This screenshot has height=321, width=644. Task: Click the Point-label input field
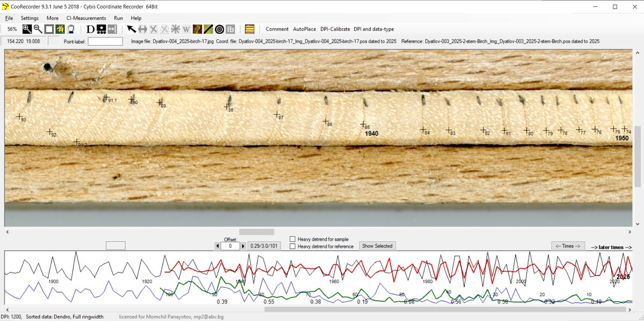(x=105, y=41)
